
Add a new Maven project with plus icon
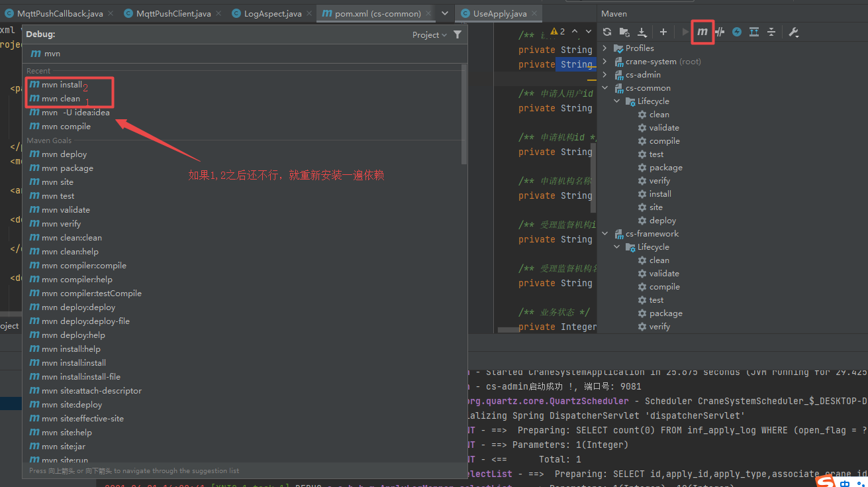pos(663,31)
